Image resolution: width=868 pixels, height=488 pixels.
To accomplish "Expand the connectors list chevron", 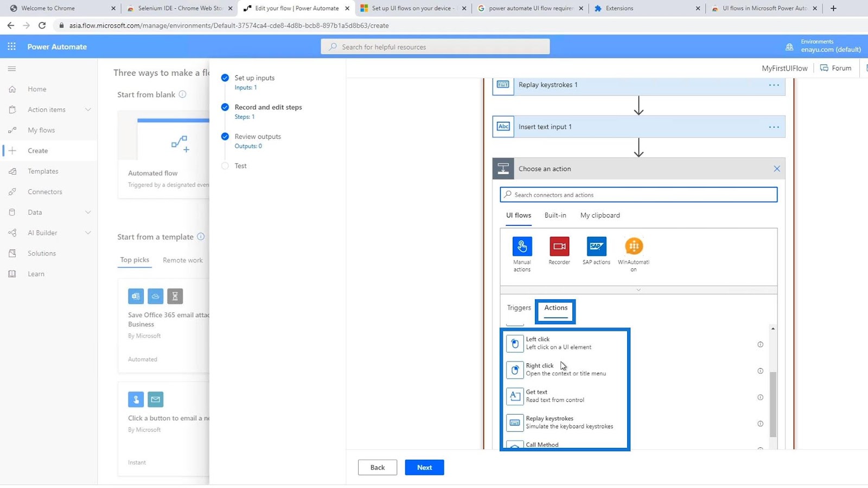I will [639, 290].
